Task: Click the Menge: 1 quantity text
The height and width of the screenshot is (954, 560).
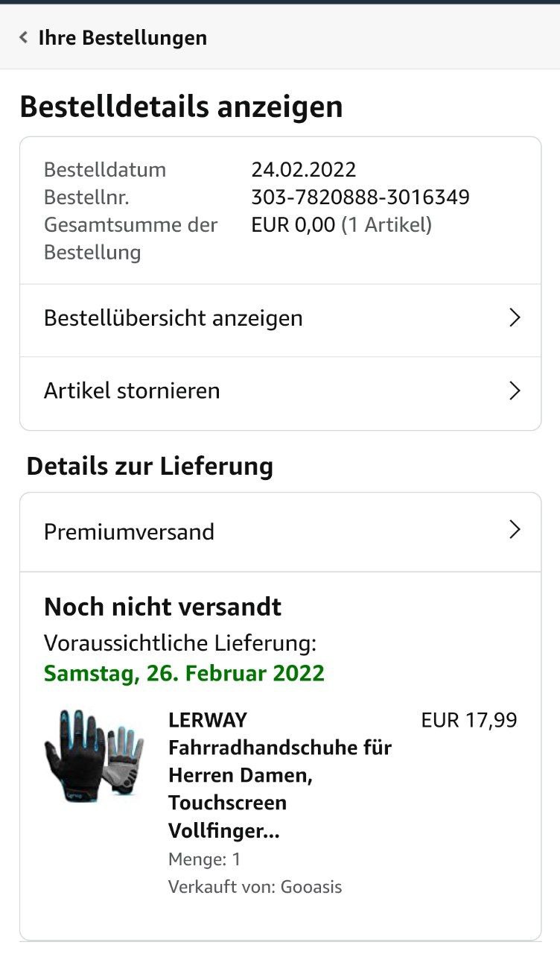Action: coord(204,859)
